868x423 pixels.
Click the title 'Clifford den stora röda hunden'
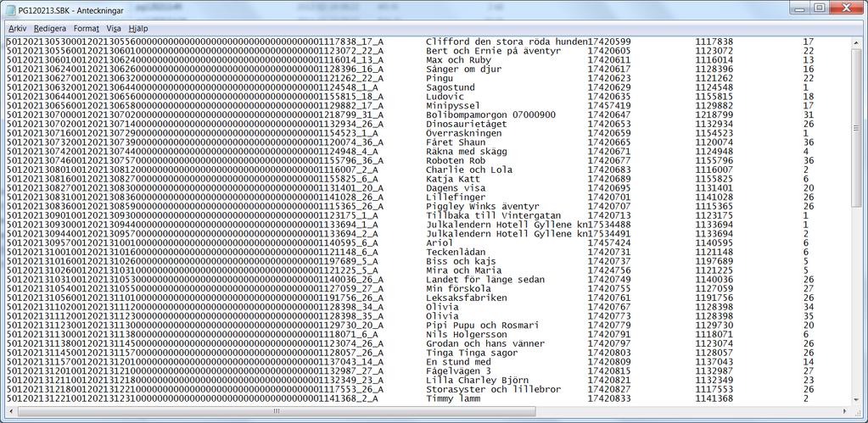[507, 42]
